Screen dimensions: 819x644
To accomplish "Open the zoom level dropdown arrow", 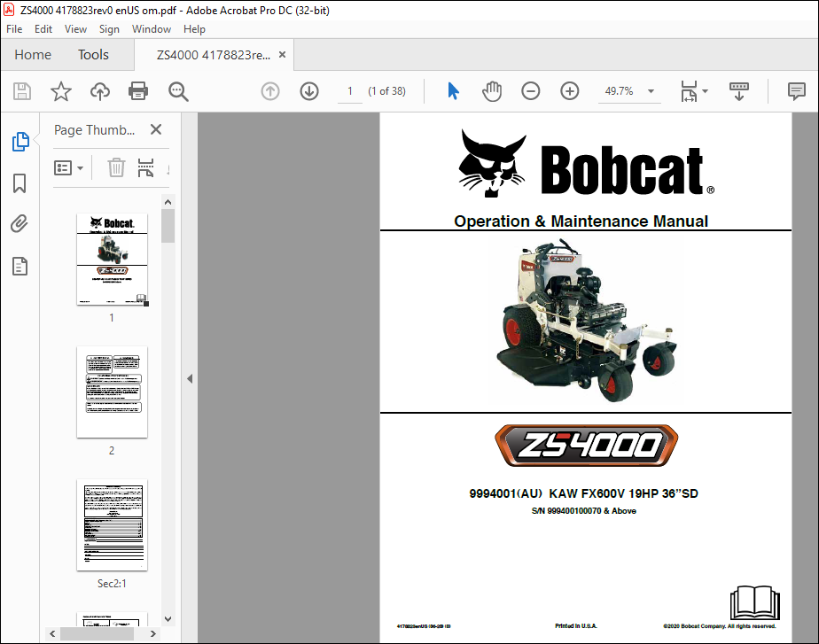I will click(x=651, y=91).
